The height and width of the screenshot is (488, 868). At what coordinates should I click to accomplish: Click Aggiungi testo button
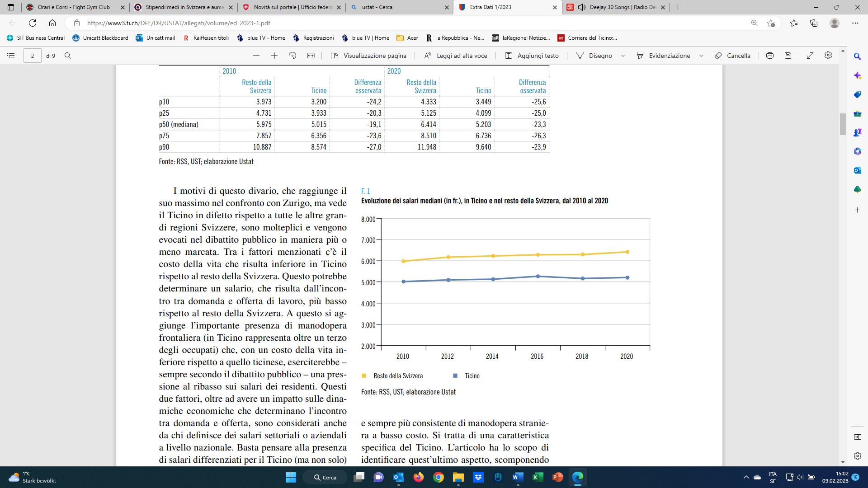pos(532,56)
